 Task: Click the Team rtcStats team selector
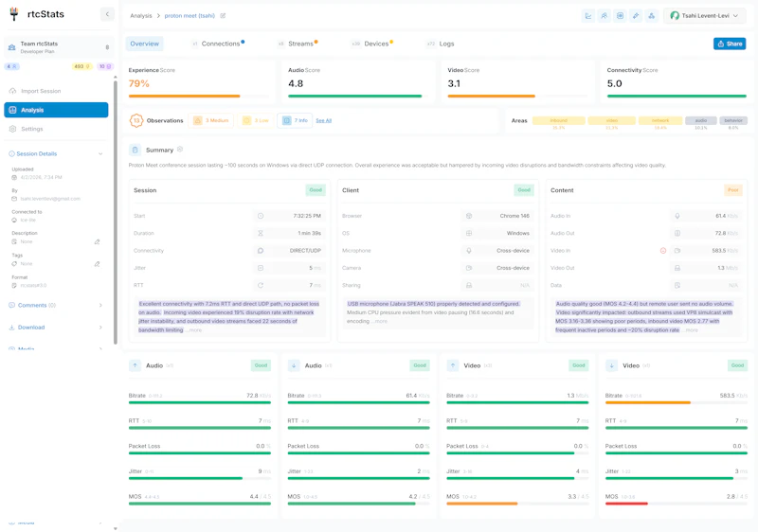[58, 47]
